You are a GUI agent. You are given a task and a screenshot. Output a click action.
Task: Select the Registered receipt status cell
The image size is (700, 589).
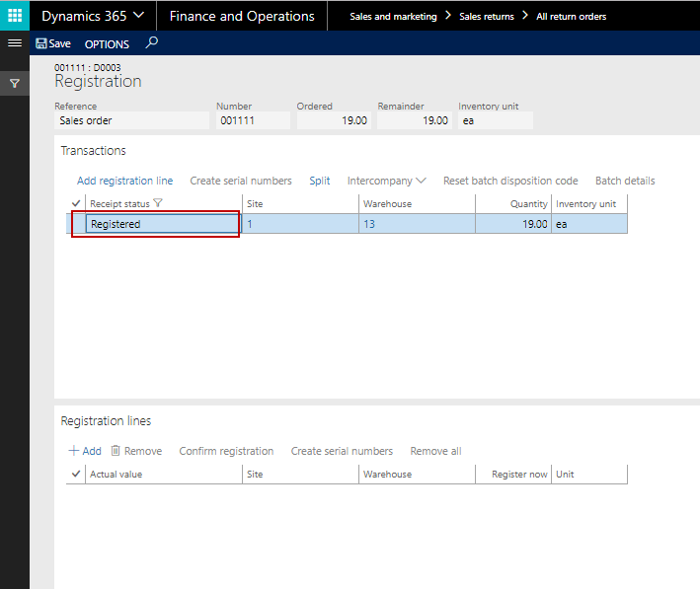point(163,224)
